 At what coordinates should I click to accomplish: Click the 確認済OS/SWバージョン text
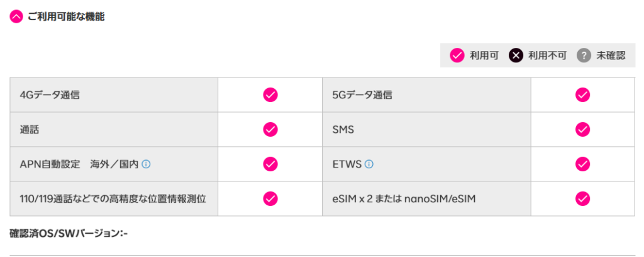(x=69, y=234)
